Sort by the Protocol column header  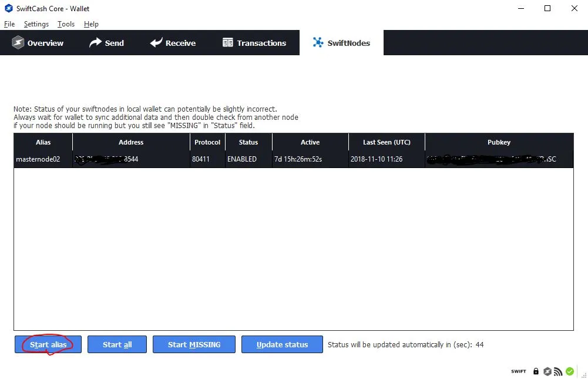[x=207, y=142]
